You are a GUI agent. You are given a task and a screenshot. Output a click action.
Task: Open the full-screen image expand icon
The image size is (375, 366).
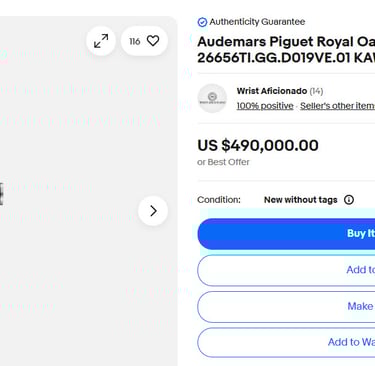point(101,41)
